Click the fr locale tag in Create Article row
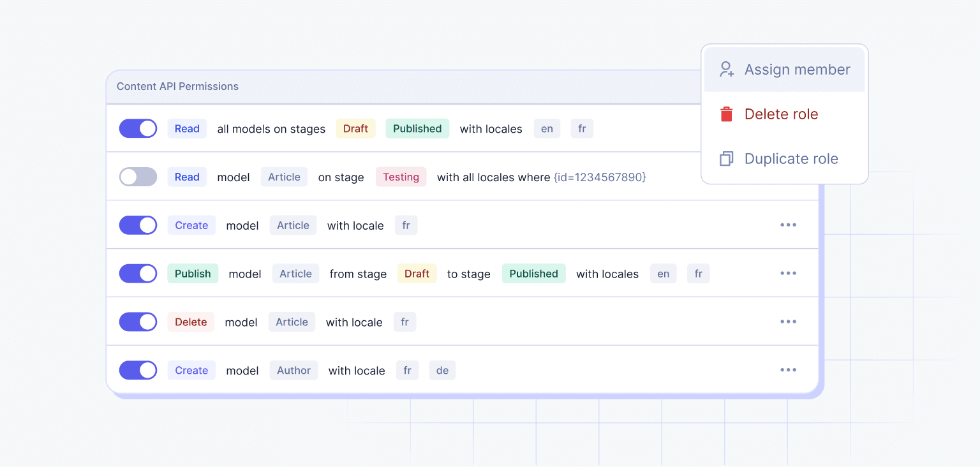The width and height of the screenshot is (980, 467). coord(406,225)
